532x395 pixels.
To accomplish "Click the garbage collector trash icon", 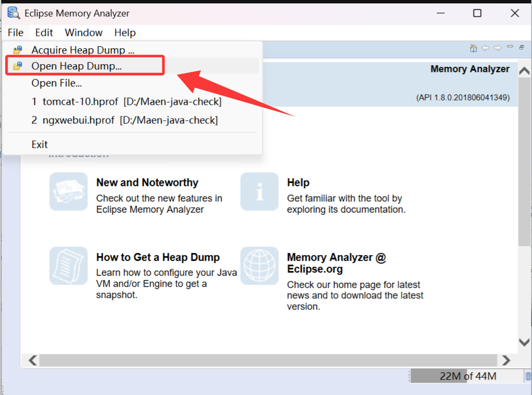I will click(x=528, y=377).
